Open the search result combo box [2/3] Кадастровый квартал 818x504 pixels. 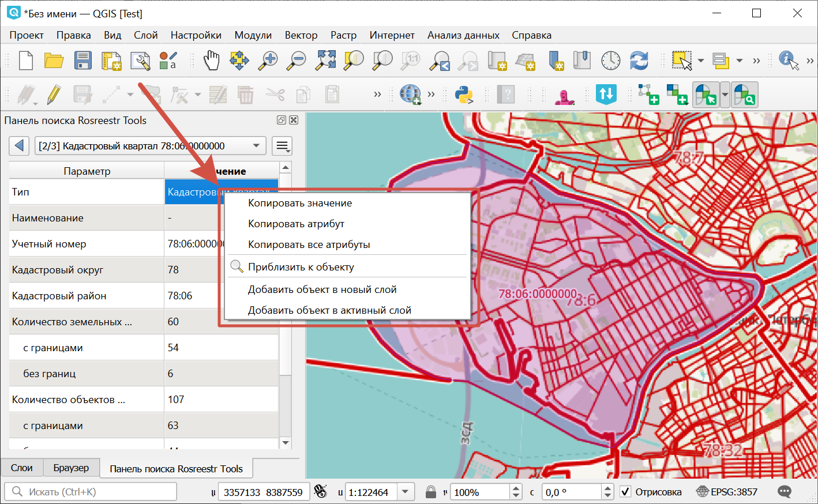150,146
